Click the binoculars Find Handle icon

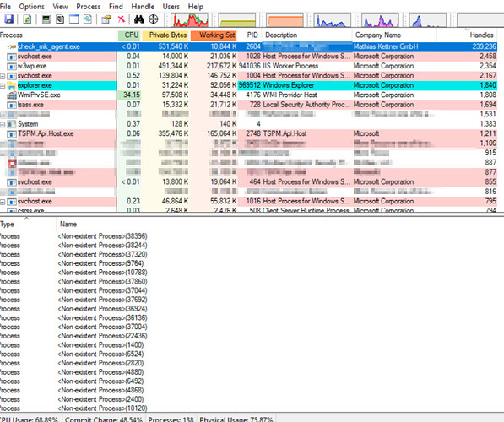[x=138, y=19]
